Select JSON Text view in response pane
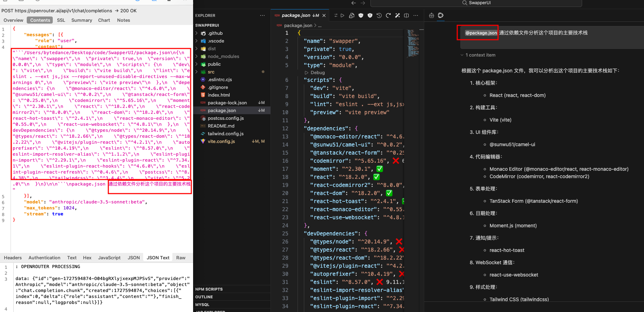Screen dimensions: 644x312 click(158, 258)
